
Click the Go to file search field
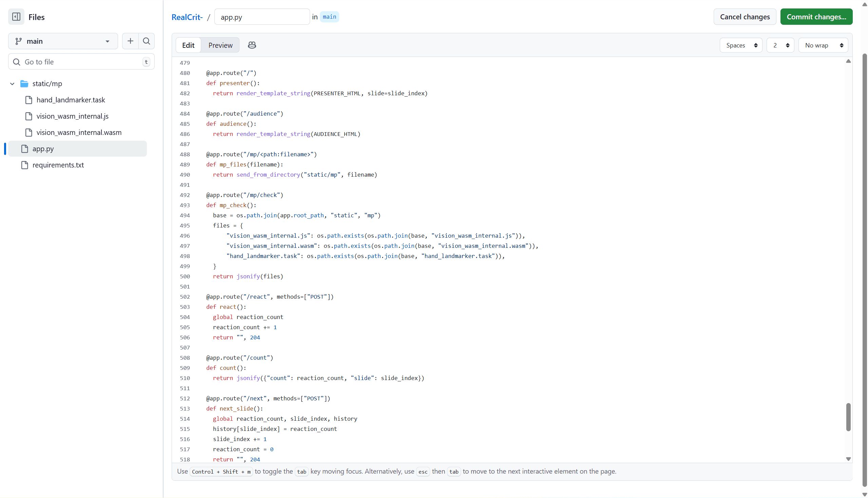click(81, 62)
